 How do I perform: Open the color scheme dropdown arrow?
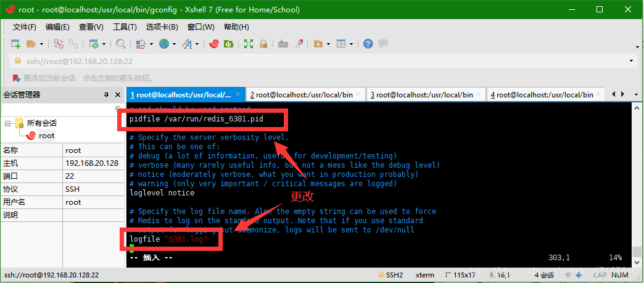(x=151, y=44)
